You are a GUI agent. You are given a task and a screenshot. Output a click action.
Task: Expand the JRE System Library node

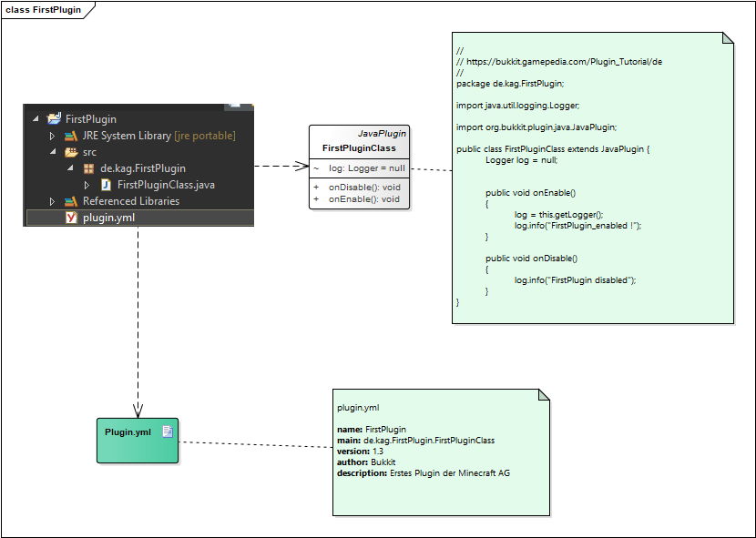[x=52, y=136]
